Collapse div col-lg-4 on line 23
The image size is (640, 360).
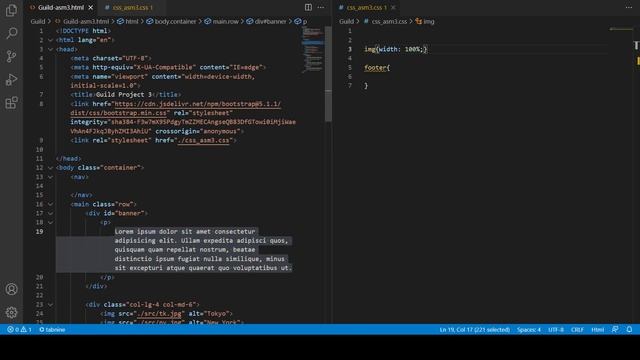coord(51,304)
